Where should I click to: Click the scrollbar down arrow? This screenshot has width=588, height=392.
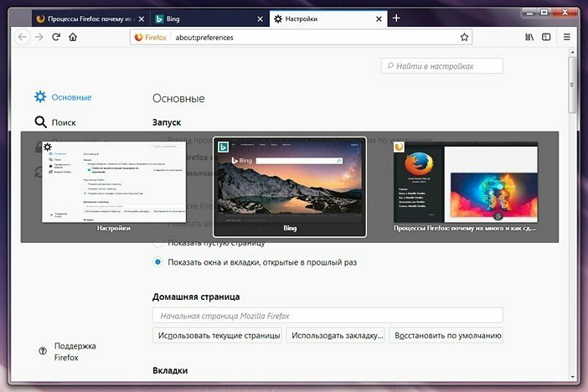tap(572, 377)
